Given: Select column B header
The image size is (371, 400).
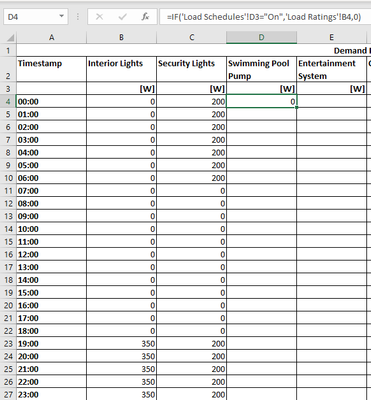Looking at the screenshot, I should click(121, 37).
